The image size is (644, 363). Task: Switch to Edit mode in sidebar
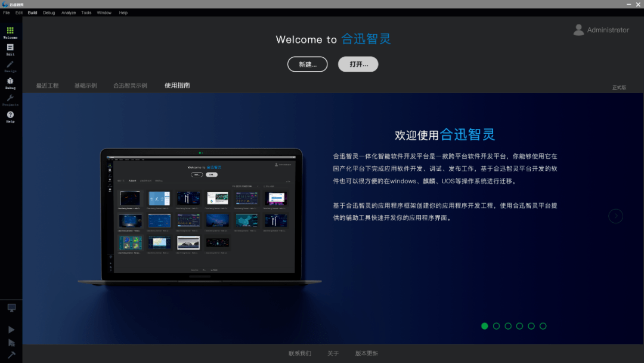coord(10,50)
